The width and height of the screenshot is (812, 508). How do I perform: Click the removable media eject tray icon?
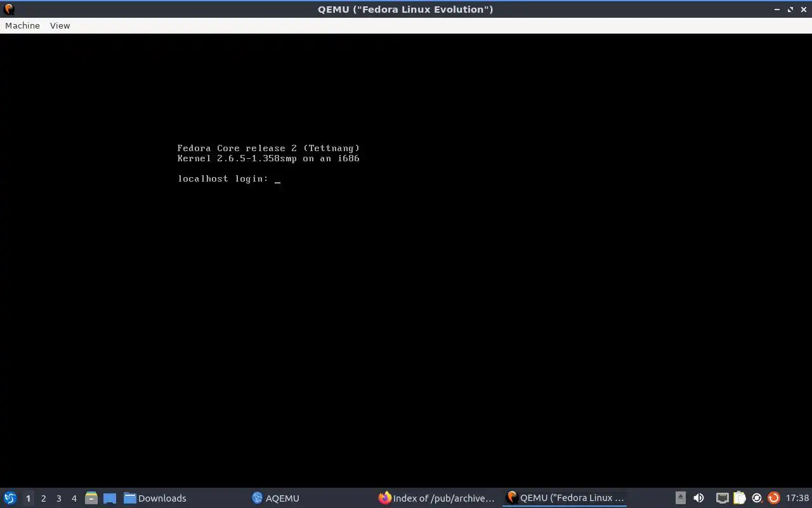[x=680, y=498]
